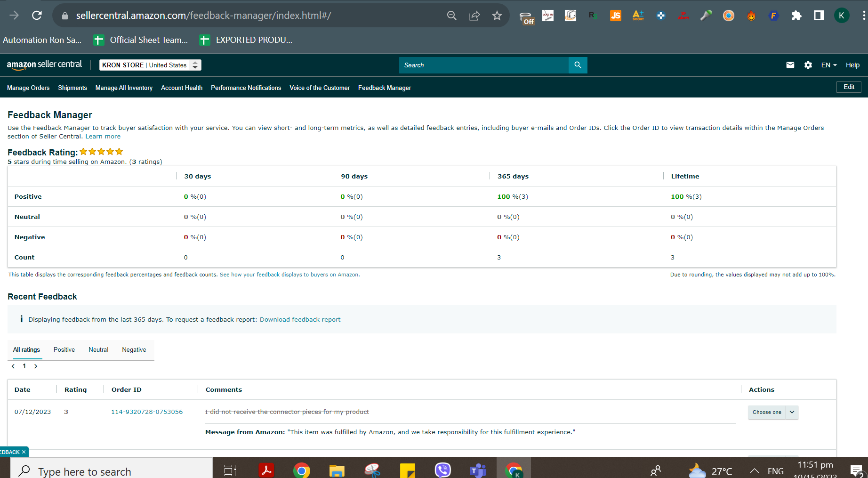Viewport: 868px width, 478px height.
Task: Share this page via the share icon
Action: pos(474,16)
